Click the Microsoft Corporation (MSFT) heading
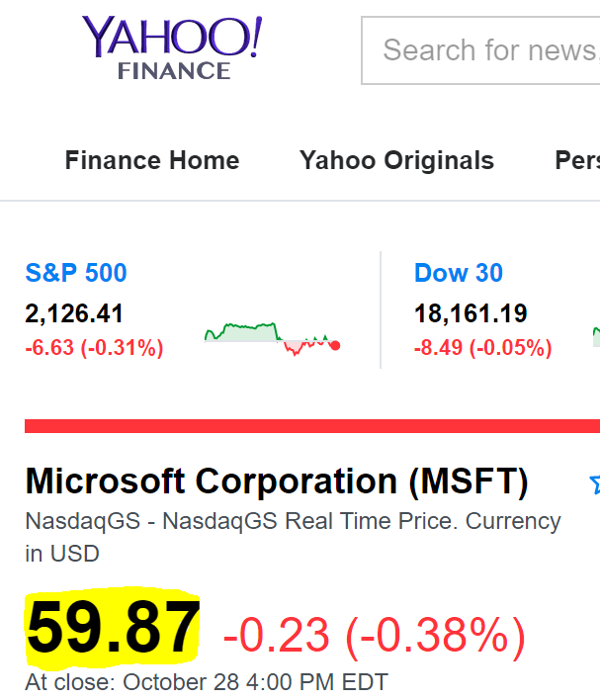Image resolution: width=600 pixels, height=700 pixels. click(277, 481)
